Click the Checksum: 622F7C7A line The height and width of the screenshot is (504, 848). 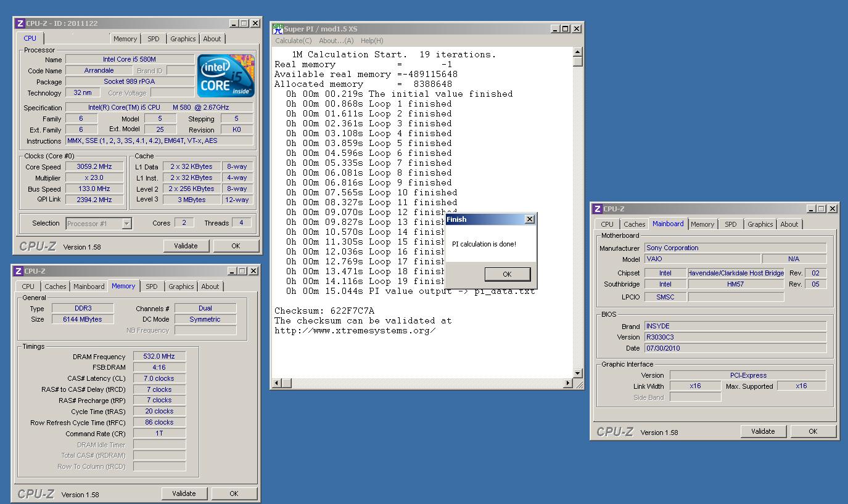[x=324, y=311]
